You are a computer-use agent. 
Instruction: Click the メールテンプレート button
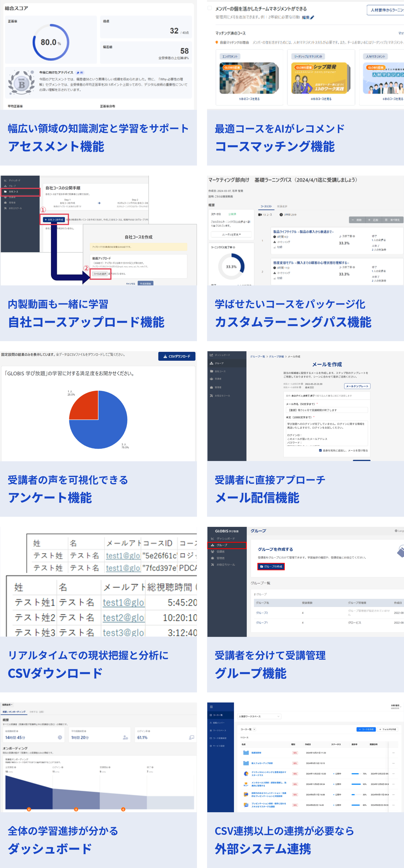[357, 386]
